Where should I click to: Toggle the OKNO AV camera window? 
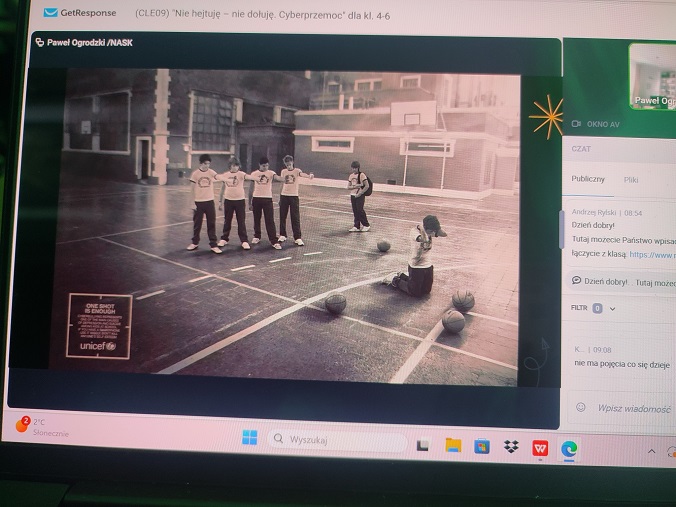click(x=597, y=123)
